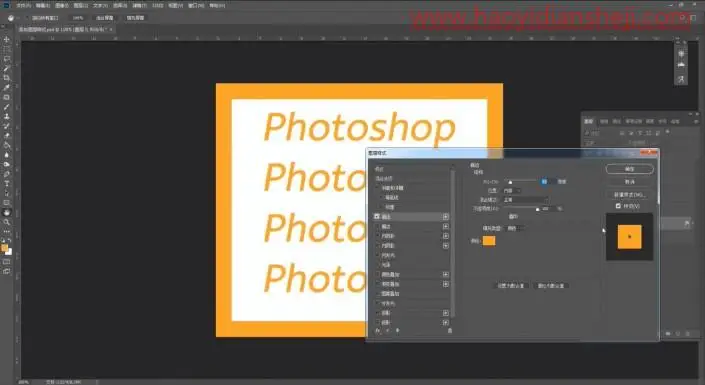Select the Brush tool
This screenshot has width=705, height=385.
click(x=7, y=107)
